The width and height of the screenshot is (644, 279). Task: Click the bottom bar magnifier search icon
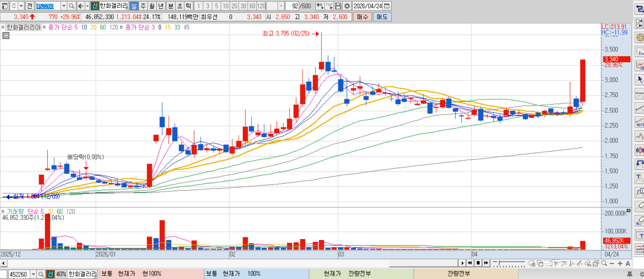pyautogui.click(x=41, y=274)
